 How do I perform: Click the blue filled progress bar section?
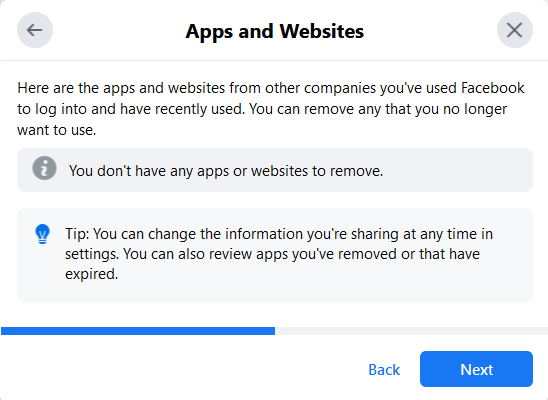[x=138, y=331]
